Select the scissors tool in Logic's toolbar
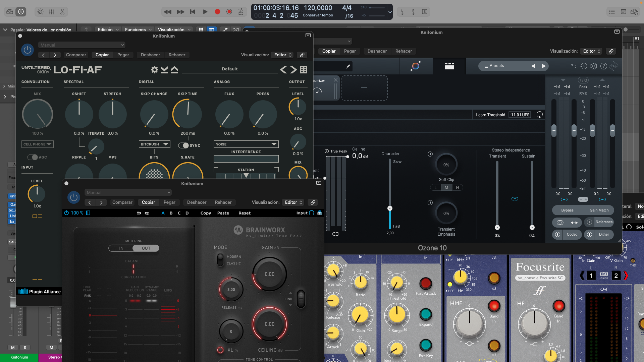 [x=62, y=11]
